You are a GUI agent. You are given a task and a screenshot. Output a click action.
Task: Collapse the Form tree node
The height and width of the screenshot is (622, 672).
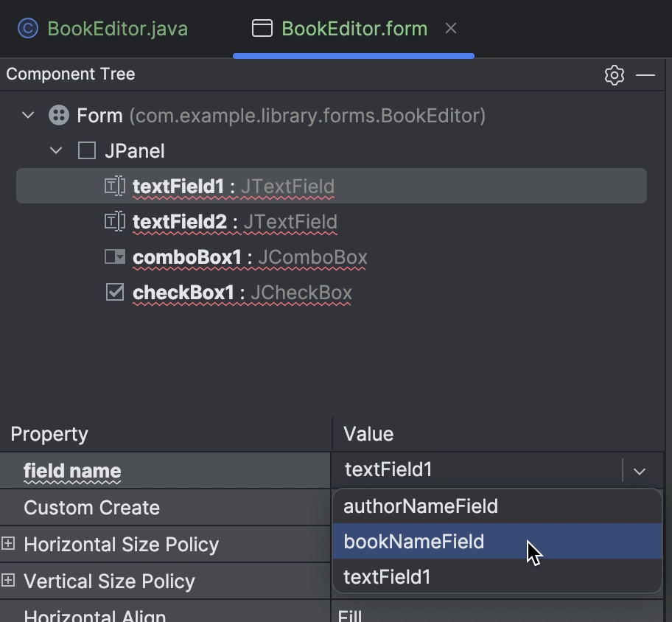point(28,115)
